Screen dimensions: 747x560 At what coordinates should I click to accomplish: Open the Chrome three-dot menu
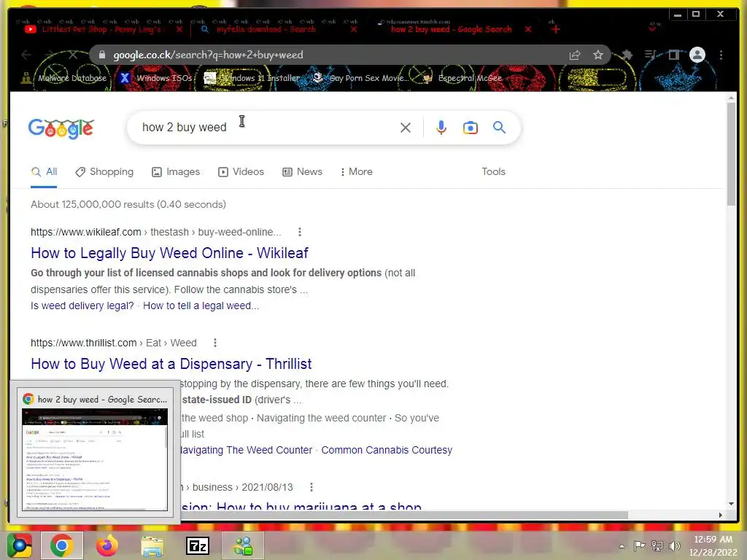pyautogui.click(x=721, y=55)
